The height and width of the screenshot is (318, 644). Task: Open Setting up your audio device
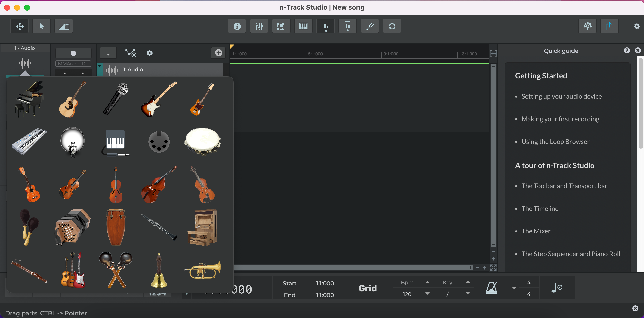point(561,96)
